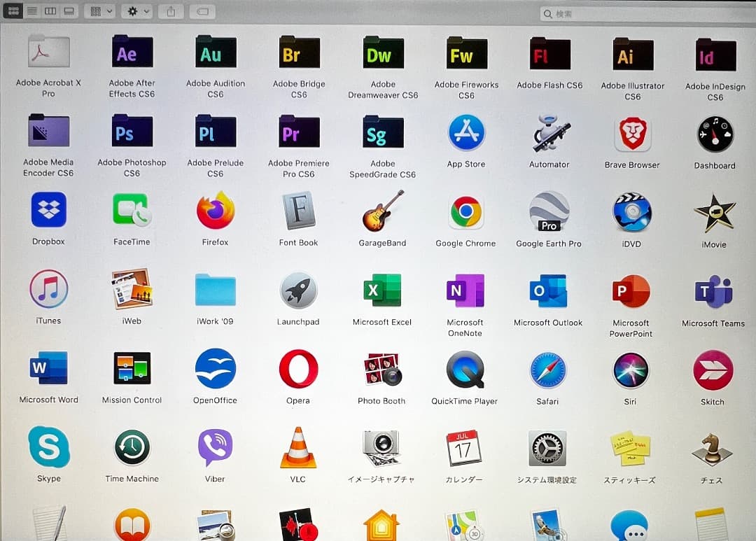Start VLC media player
Viewport: 756px width, 541px height.
point(298,448)
